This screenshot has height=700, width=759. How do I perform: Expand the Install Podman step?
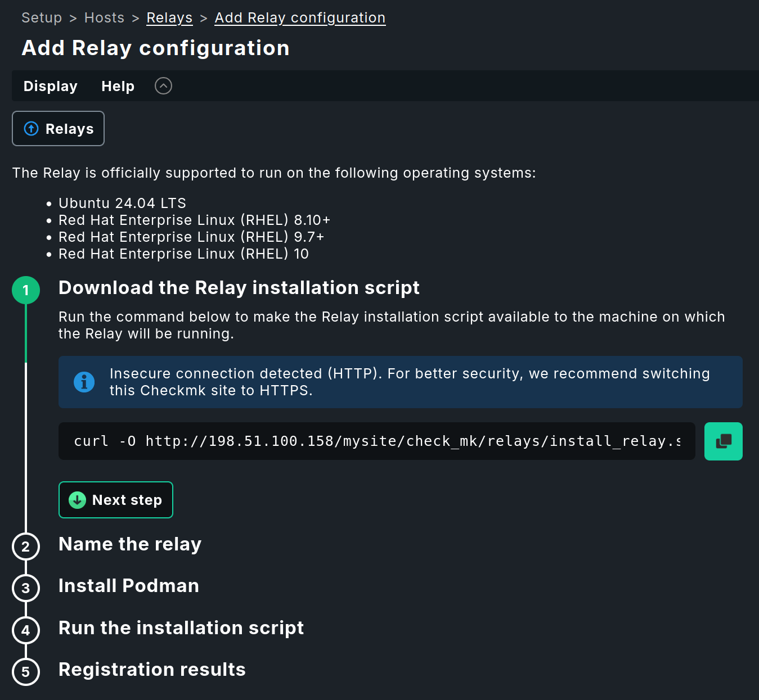(x=128, y=586)
